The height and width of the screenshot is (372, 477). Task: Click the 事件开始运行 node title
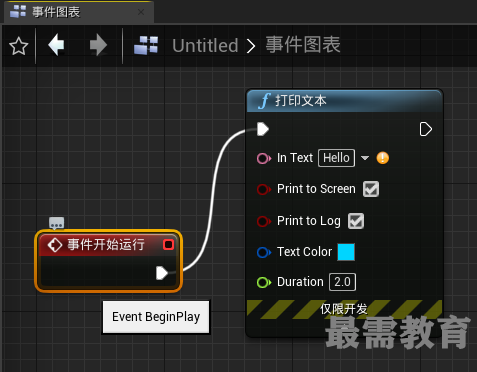(x=106, y=245)
